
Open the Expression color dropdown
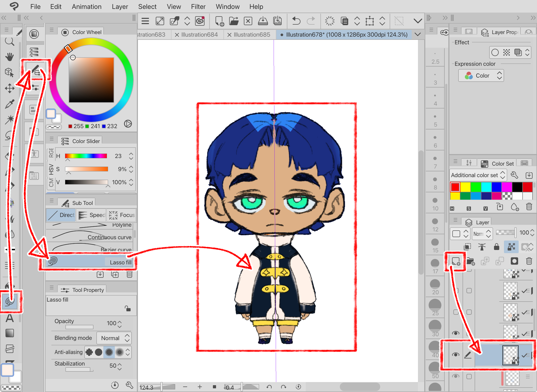pos(481,76)
